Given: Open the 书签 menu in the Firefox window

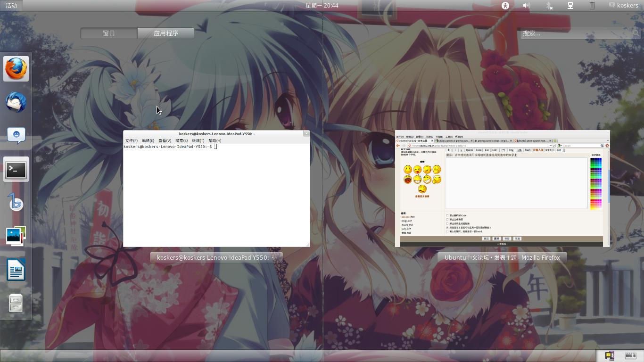Looking at the screenshot, I should tap(439, 137).
